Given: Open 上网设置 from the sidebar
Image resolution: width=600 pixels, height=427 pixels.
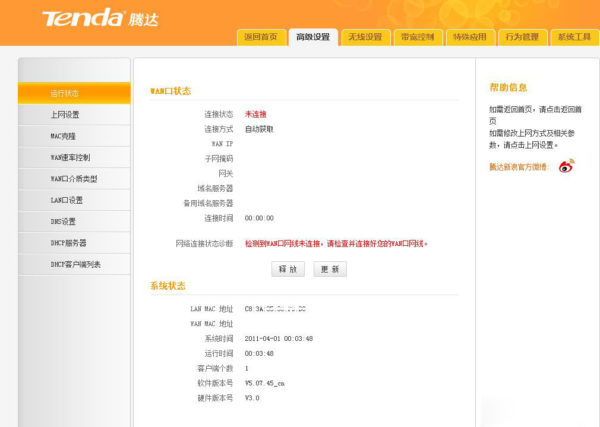Looking at the screenshot, I should pos(74,115).
